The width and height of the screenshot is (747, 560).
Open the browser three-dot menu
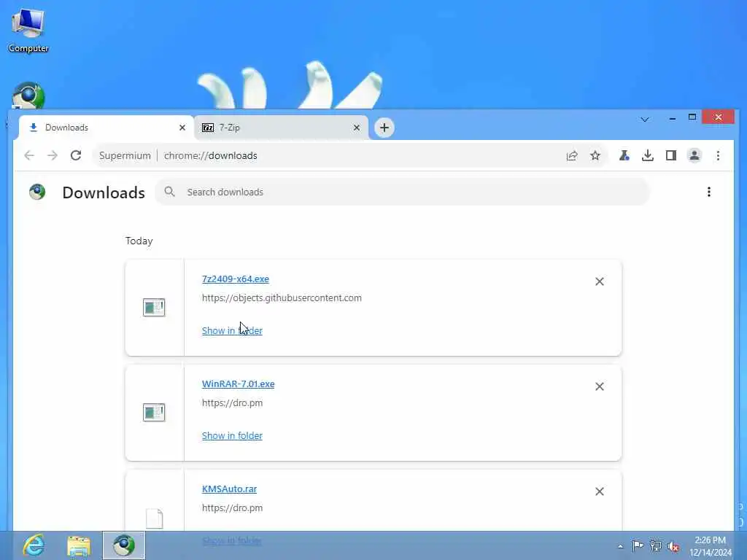click(718, 156)
